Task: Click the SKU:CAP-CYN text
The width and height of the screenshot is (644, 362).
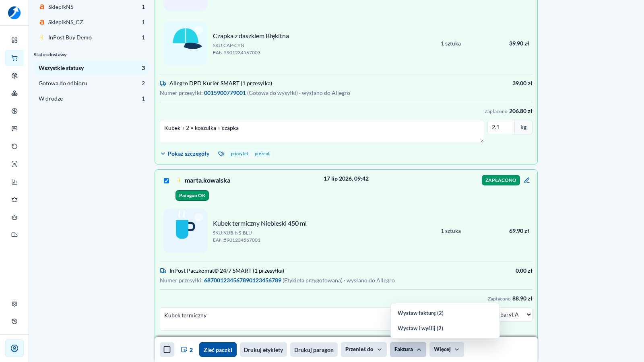Action: click(x=229, y=45)
